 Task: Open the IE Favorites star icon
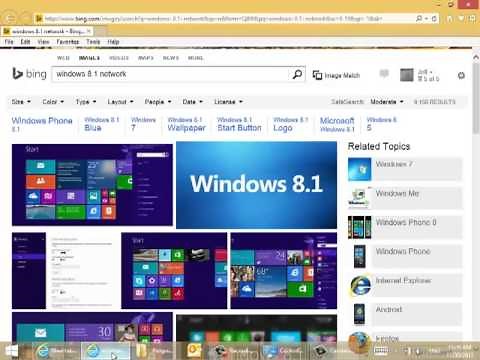coord(461,19)
